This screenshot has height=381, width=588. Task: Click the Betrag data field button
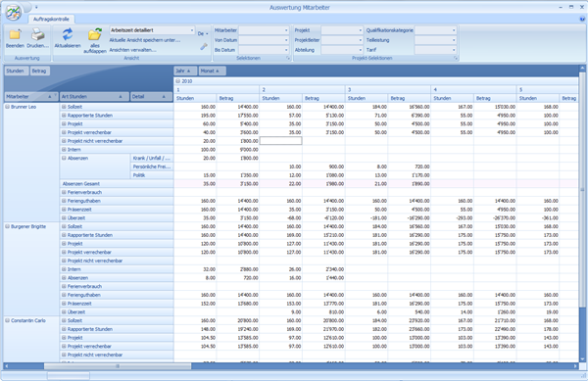pos(39,71)
